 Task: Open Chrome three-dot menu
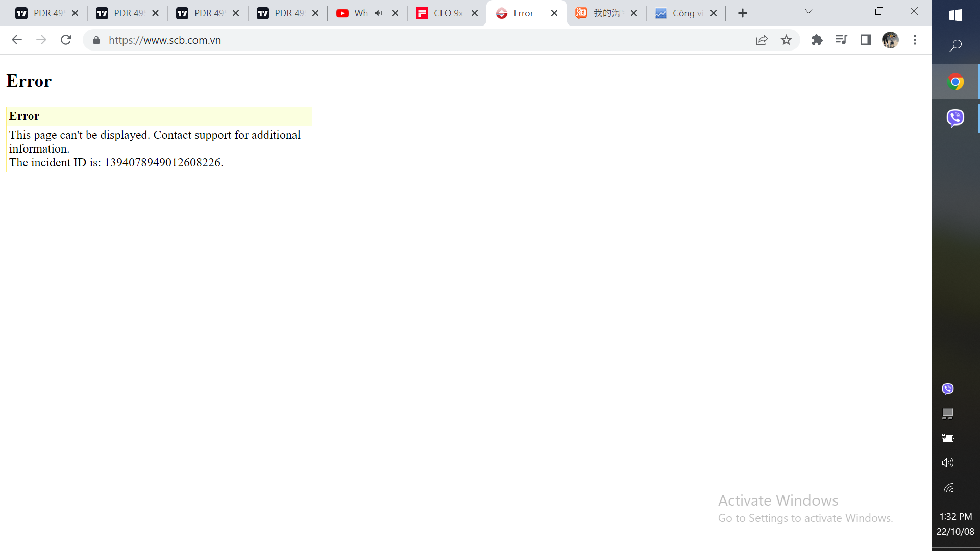coord(915,40)
